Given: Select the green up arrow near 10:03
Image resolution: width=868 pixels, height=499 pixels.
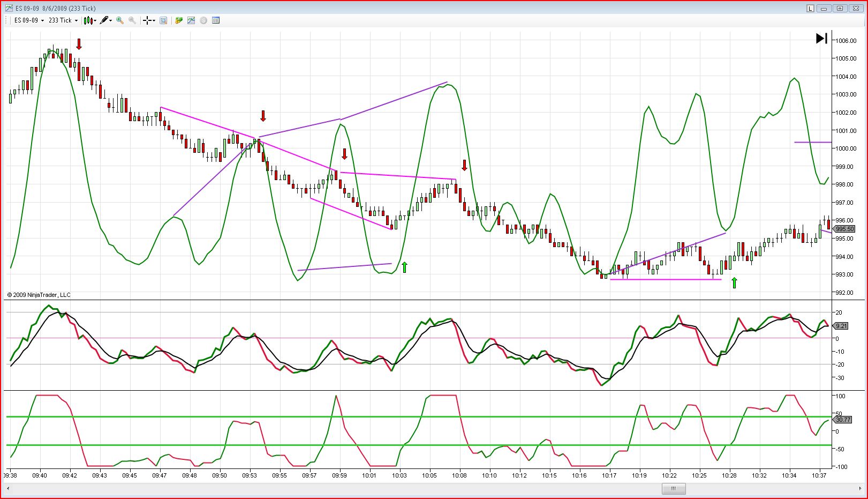Looking at the screenshot, I should pyautogui.click(x=404, y=267).
